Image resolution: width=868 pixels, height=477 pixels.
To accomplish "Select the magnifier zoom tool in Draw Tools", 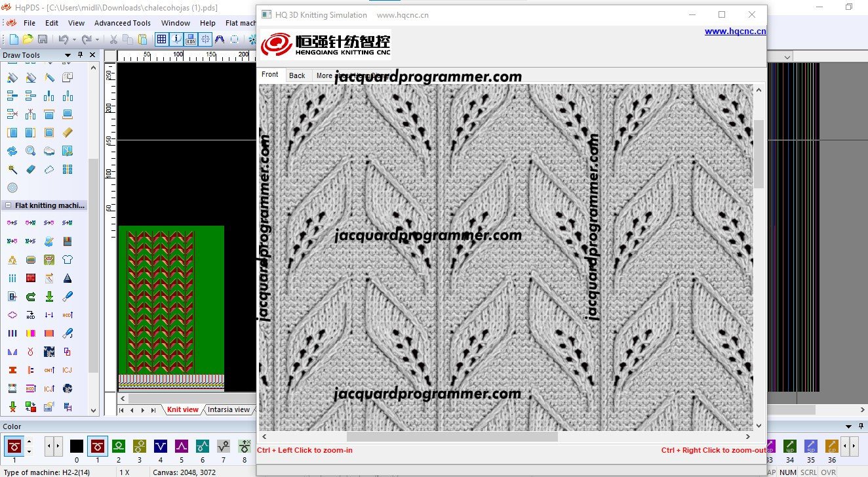I will point(31,151).
